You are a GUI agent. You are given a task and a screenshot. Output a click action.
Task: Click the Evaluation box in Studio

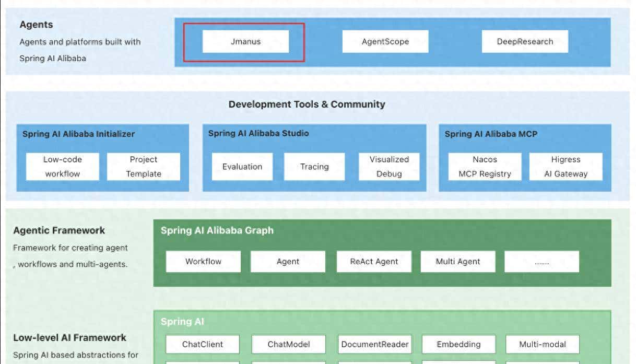[242, 167]
